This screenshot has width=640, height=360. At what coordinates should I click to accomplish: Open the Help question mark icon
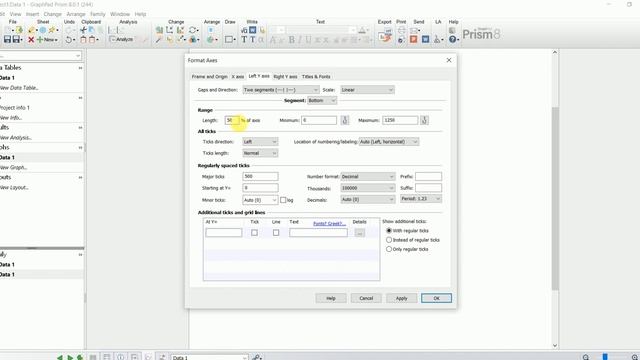pos(452,40)
